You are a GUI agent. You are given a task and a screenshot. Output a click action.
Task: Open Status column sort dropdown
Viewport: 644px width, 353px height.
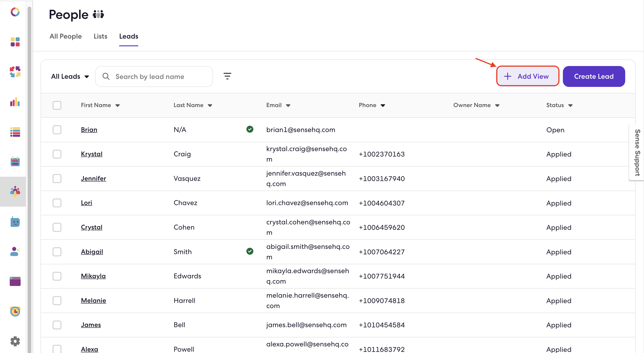pos(570,105)
